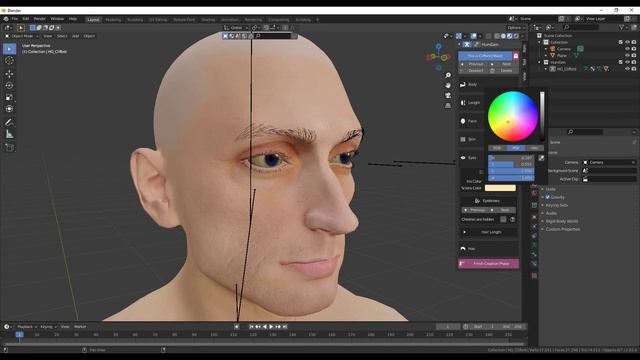Open the File menu
The height and width of the screenshot is (360, 640).
[15, 19]
